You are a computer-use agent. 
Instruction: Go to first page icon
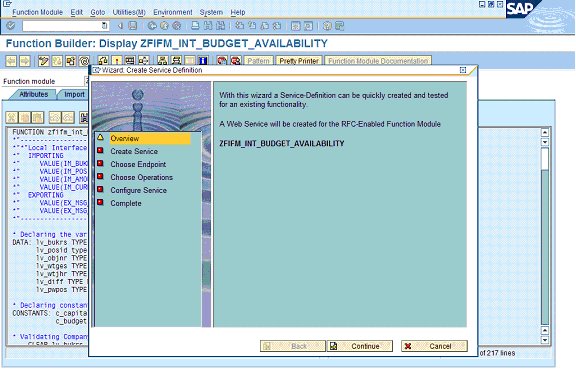[240, 26]
